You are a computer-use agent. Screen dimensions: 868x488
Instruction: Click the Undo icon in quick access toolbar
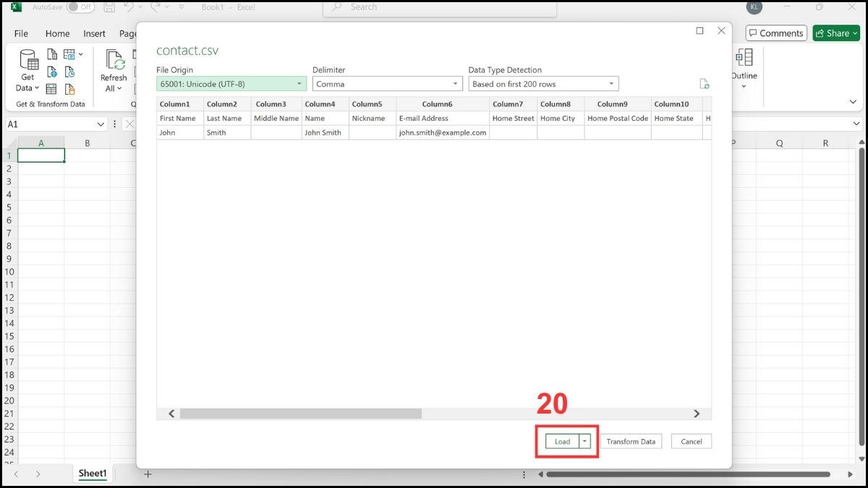click(x=128, y=7)
